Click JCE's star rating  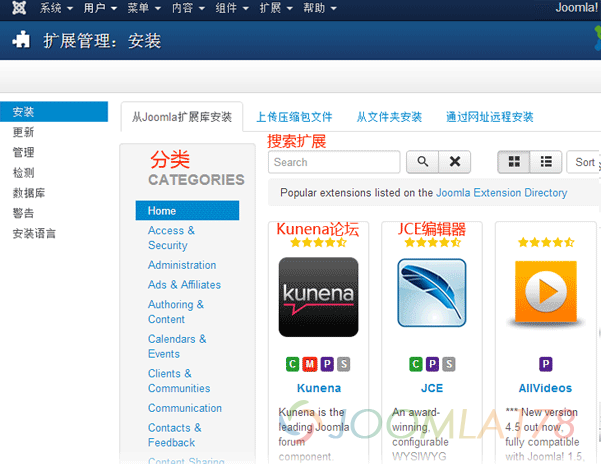[x=432, y=242]
